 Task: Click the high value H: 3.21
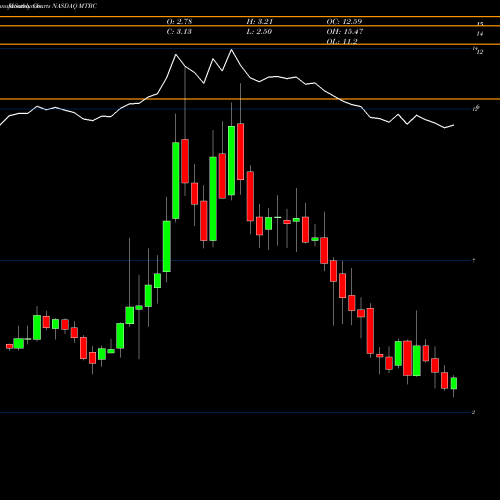tap(260, 22)
